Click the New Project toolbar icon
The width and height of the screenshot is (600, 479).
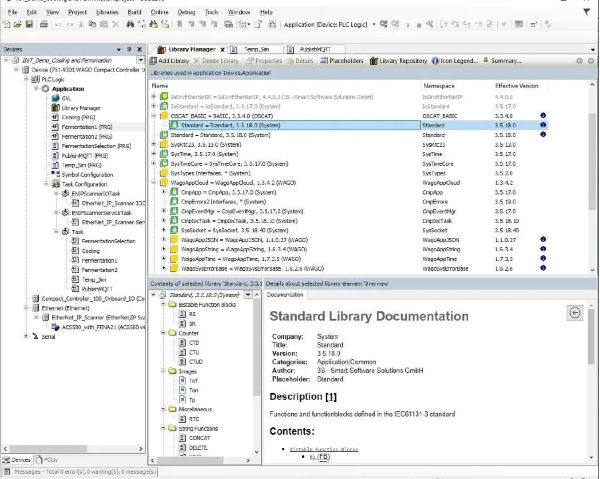click(7, 24)
